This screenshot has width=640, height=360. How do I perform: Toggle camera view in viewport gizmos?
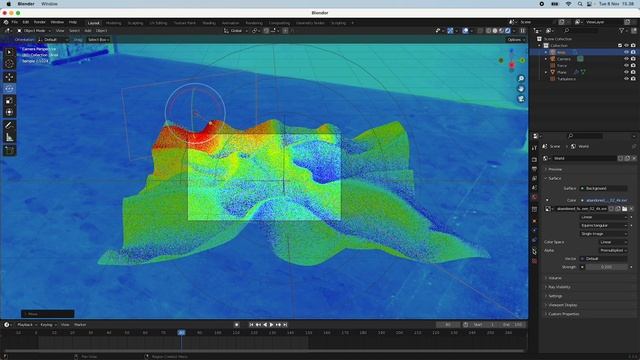coord(521,99)
